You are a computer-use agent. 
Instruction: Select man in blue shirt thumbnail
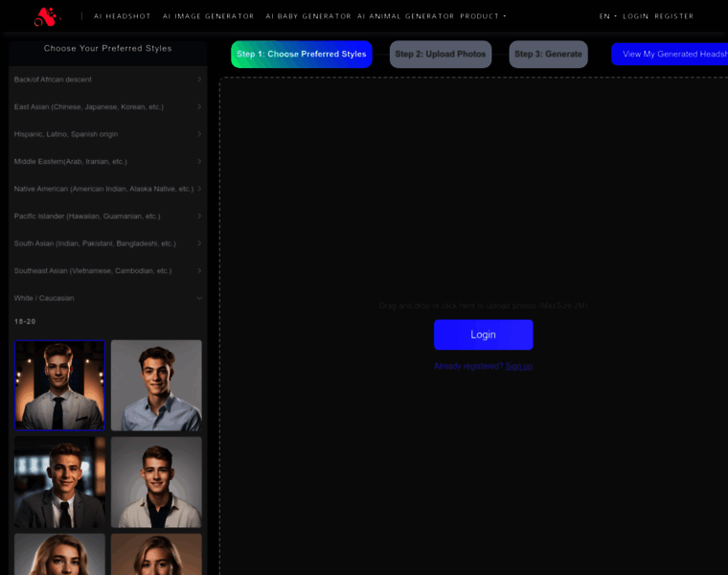pos(156,385)
